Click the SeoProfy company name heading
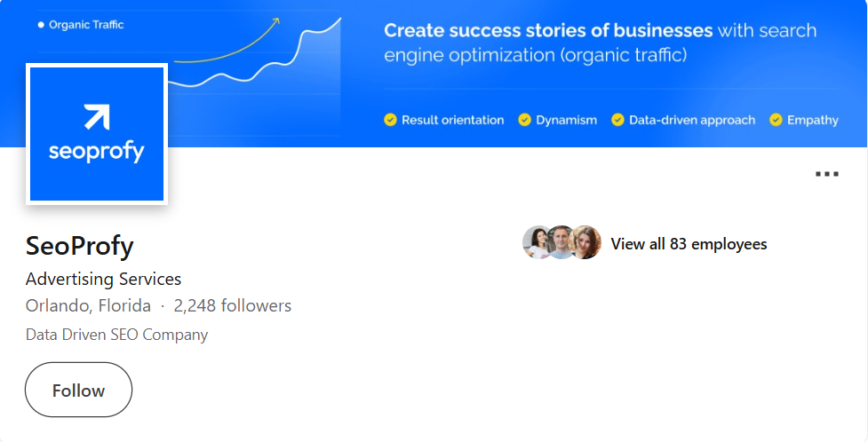Viewport: 868px width, 442px height. point(80,245)
